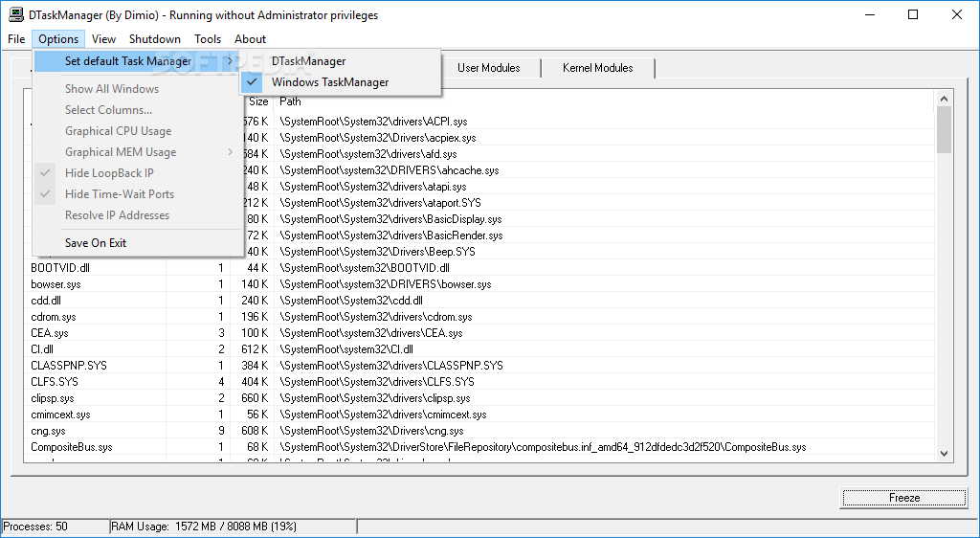Switch to User Modules tab
980x538 pixels.
point(489,68)
